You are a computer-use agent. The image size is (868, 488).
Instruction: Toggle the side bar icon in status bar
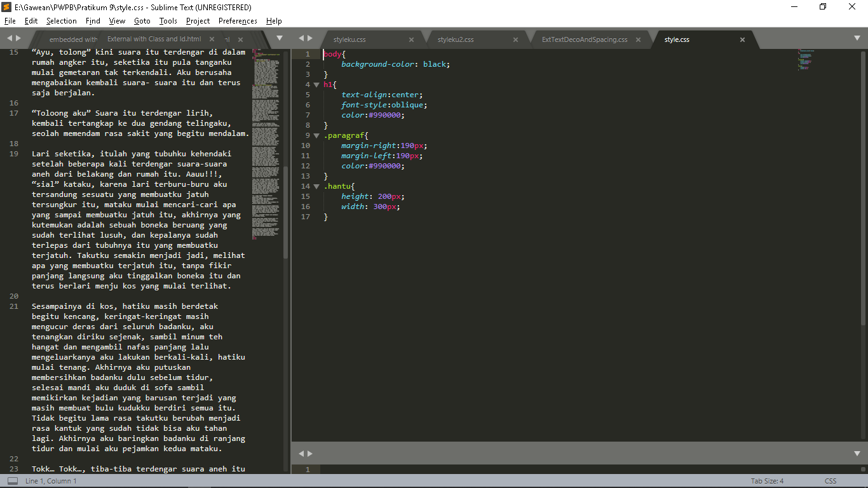13,481
